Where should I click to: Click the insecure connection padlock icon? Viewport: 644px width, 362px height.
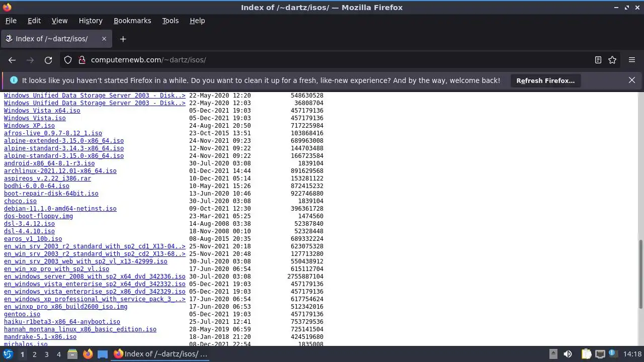click(82, 60)
